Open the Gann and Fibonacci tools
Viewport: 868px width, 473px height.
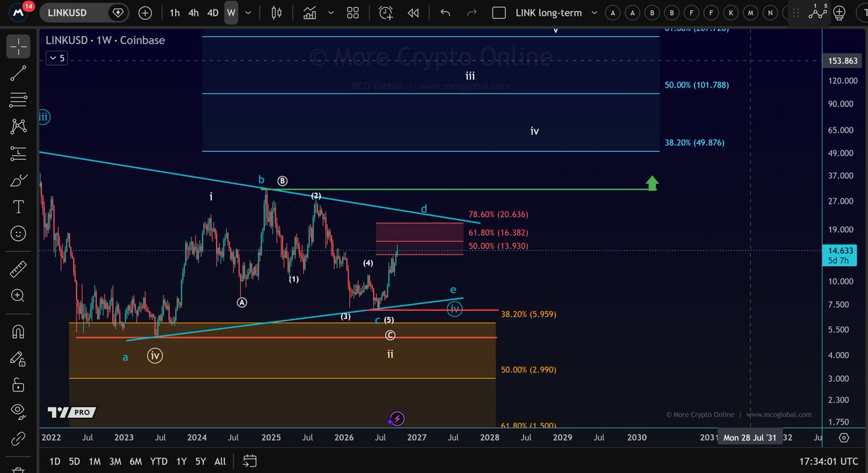[18, 100]
